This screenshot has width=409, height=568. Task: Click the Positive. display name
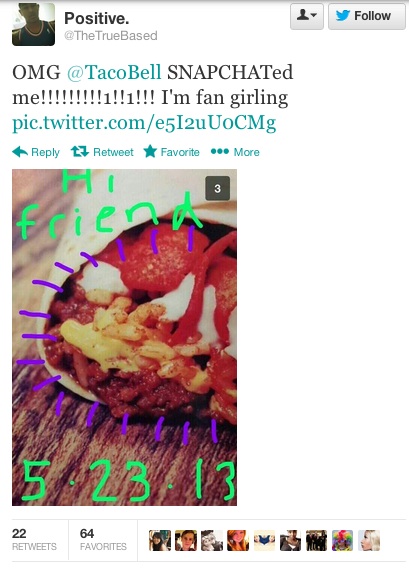tap(97, 18)
